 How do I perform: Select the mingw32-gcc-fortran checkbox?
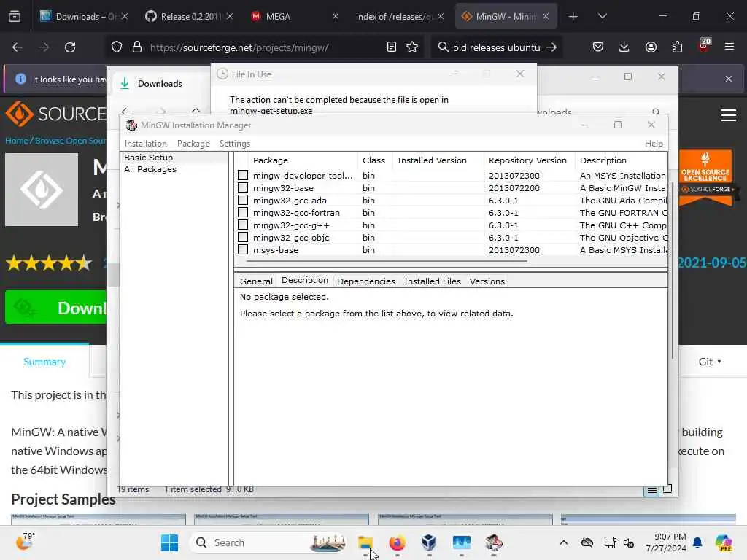tap(243, 212)
